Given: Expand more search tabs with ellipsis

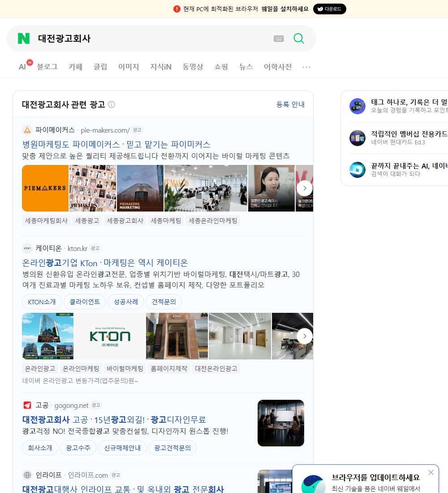Looking at the screenshot, I should 306,67.
